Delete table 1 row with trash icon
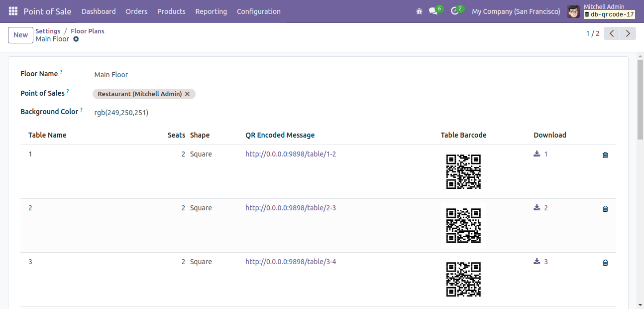Image resolution: width=644 pixels, height=309 pixels. [605, 155]
